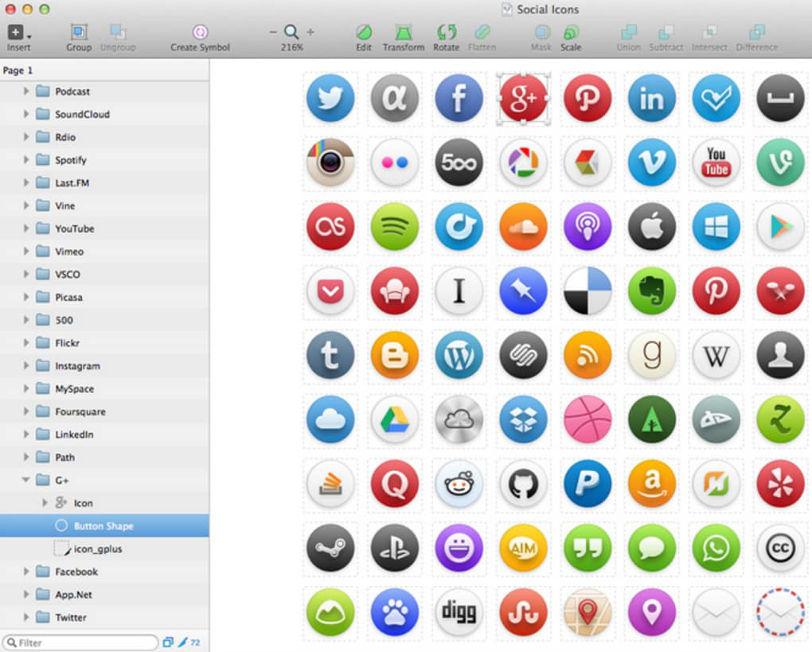Select the Picasa layer row
812x652 pixels.
point(104,297)
